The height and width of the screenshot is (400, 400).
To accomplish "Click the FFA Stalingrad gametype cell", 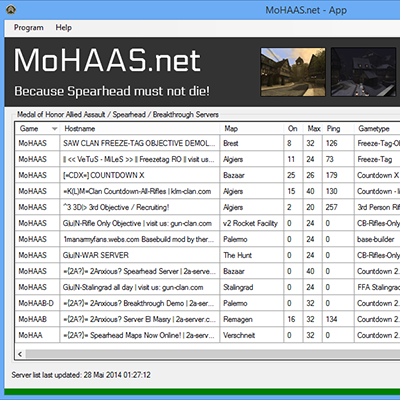I will (x=377, y=287).
